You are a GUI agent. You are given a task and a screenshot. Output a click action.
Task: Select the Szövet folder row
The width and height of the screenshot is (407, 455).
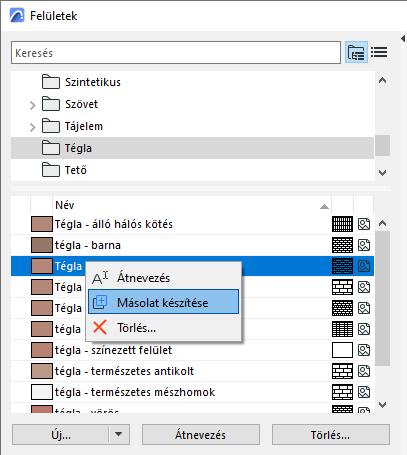pos(192,104)
